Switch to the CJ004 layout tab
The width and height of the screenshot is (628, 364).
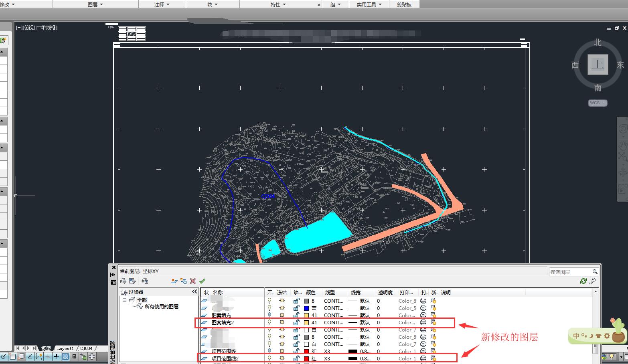pyautogui.click(x=86, y=348)
